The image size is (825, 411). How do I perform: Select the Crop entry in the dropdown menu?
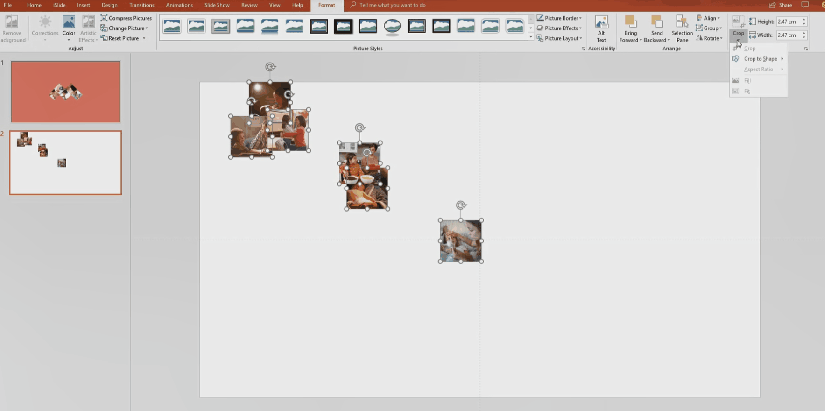pos(758,48)
